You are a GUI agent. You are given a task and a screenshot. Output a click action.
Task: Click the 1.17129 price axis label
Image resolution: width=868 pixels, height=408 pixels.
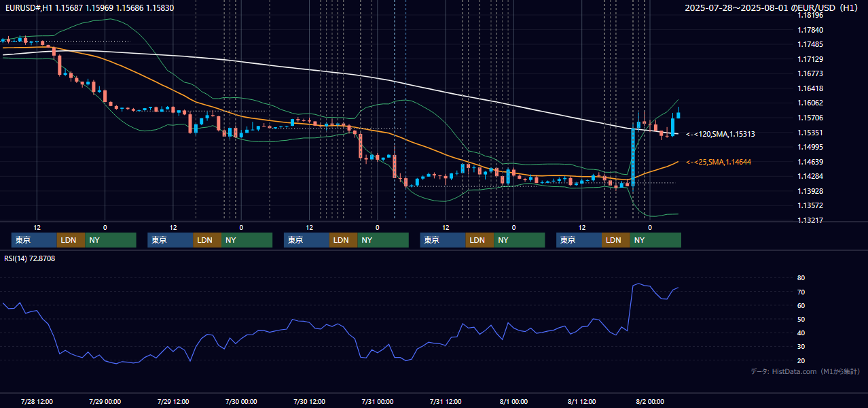point(810,59)
